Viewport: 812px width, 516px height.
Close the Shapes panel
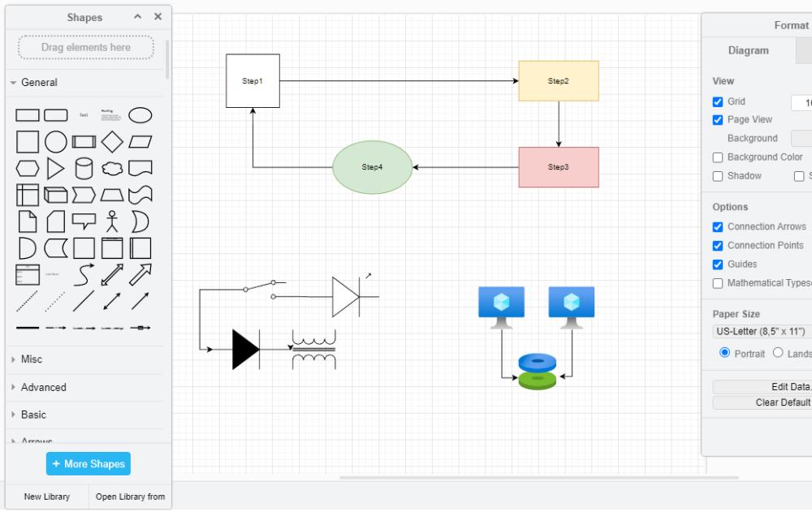[158, 17]
